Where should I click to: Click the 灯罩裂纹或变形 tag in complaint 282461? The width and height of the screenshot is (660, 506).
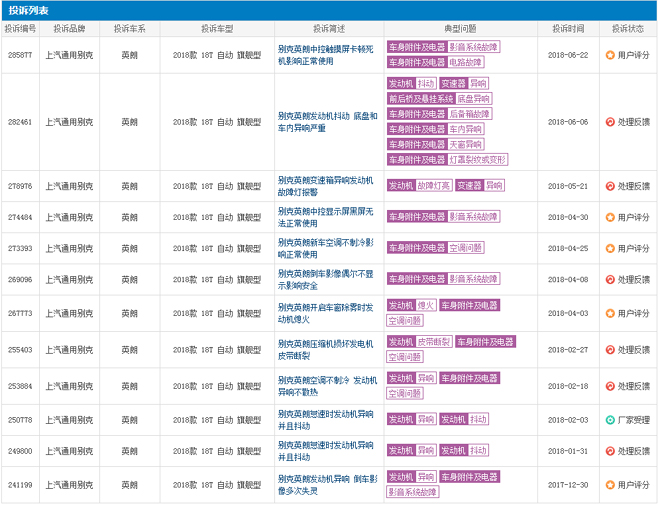(477, 160)
